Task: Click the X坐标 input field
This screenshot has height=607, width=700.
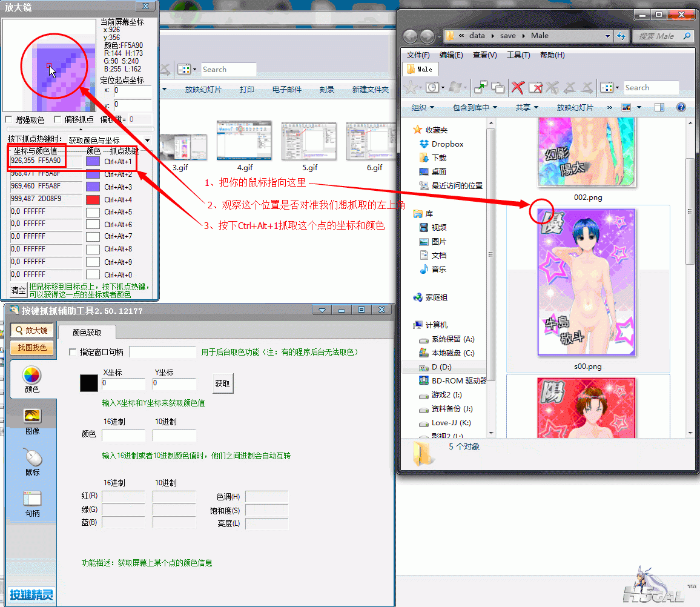Action: (123, 383)
